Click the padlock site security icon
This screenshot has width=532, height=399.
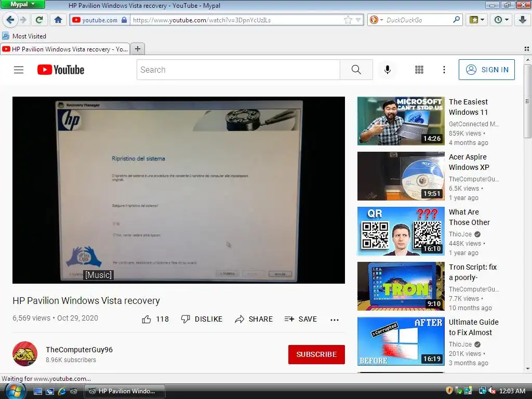pos(124,20)
